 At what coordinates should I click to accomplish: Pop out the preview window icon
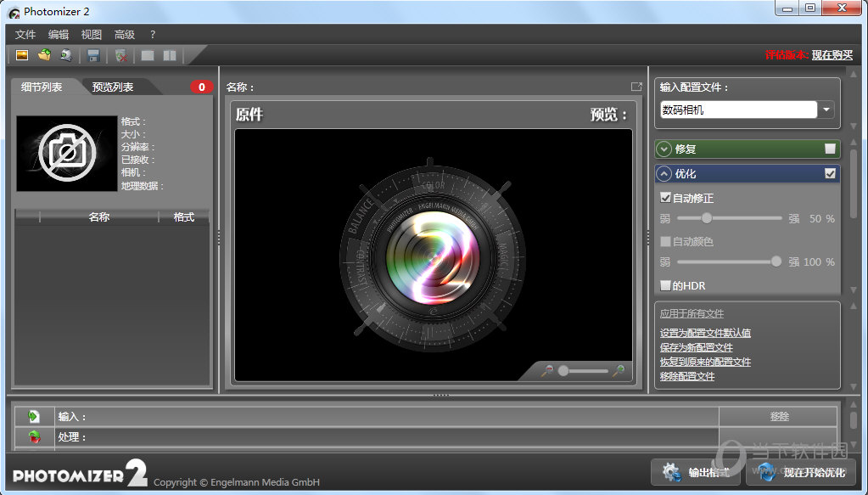pos(636,87)
